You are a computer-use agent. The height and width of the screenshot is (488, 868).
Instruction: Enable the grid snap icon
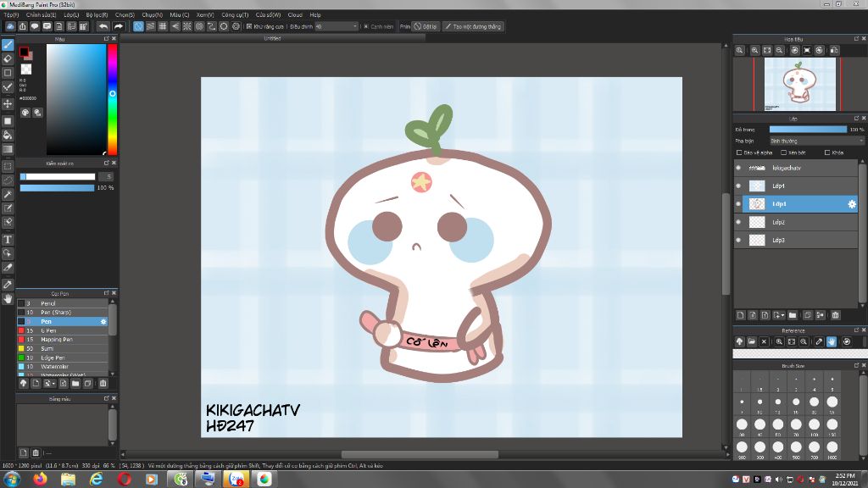[x=163, y=26]
